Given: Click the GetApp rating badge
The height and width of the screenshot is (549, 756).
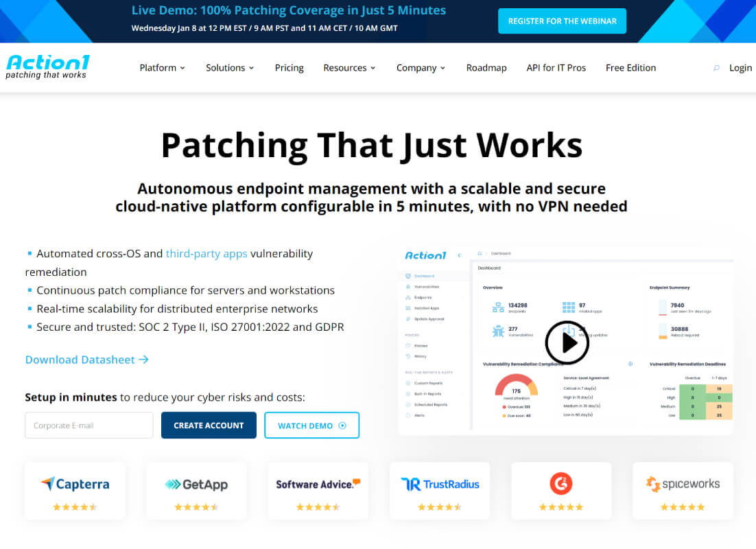Looking at the screenshot, I should click(196, 491).
